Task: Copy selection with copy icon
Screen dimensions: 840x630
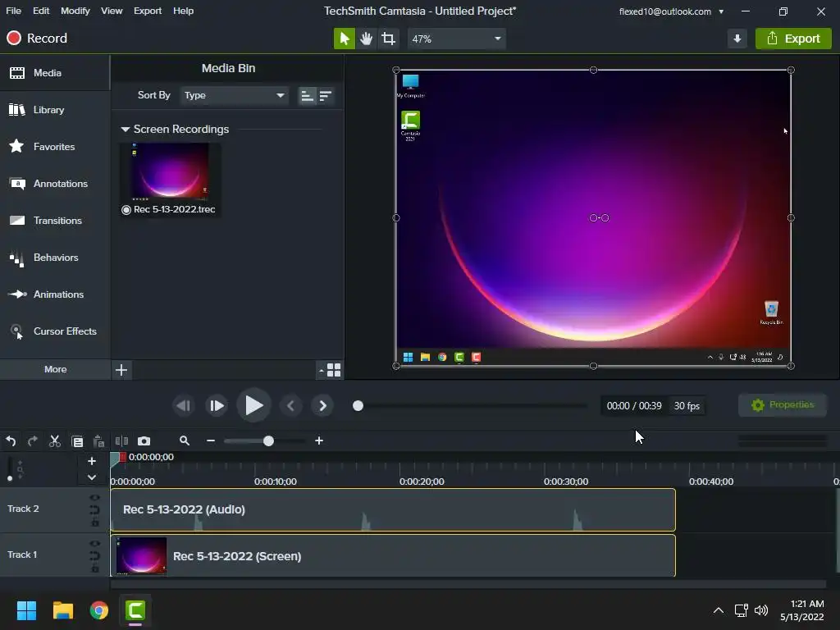Action: point(77,441)
